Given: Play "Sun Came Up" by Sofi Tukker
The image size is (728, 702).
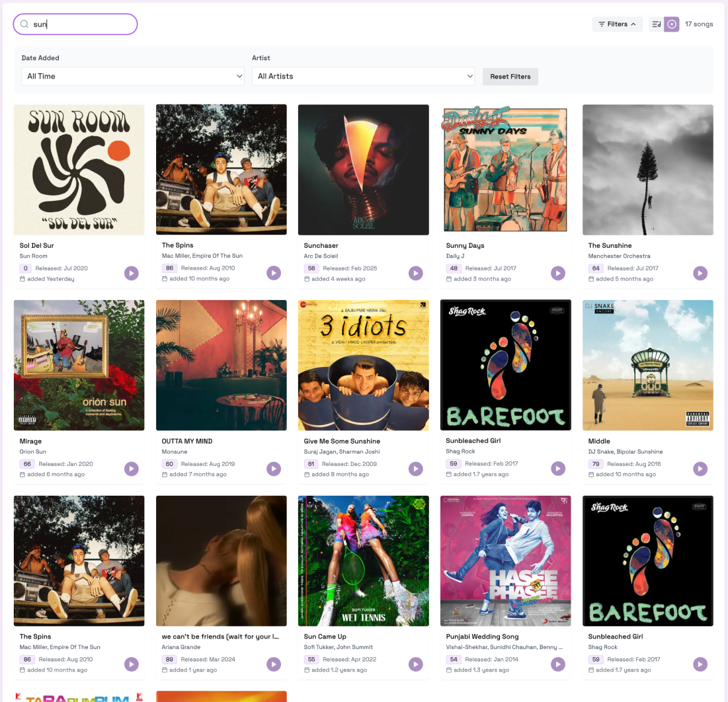Looking at the screenshot, I should pyautogui.click(x=416, y=664).
